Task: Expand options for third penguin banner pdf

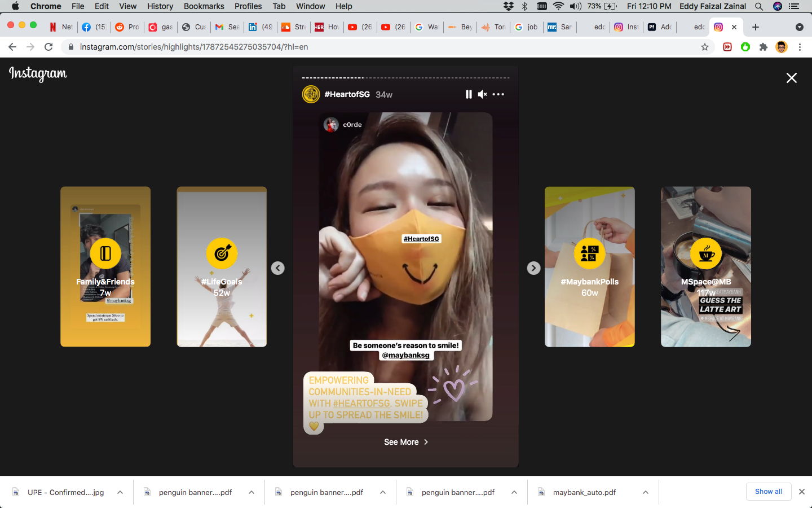Action: coord(514,492)
